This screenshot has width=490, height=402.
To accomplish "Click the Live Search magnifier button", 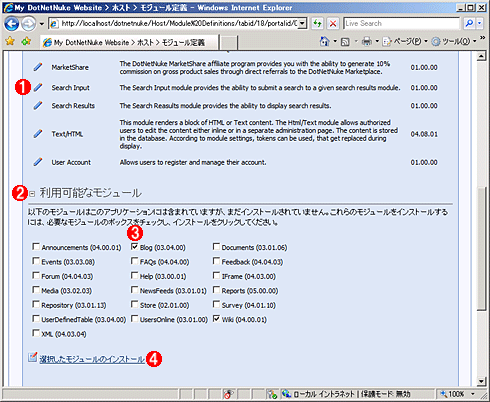I will coord(469,23).
